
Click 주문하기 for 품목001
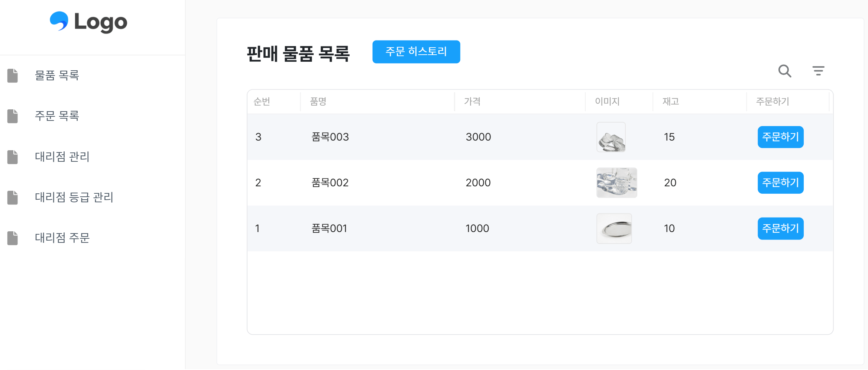click(x=780, y=228)
